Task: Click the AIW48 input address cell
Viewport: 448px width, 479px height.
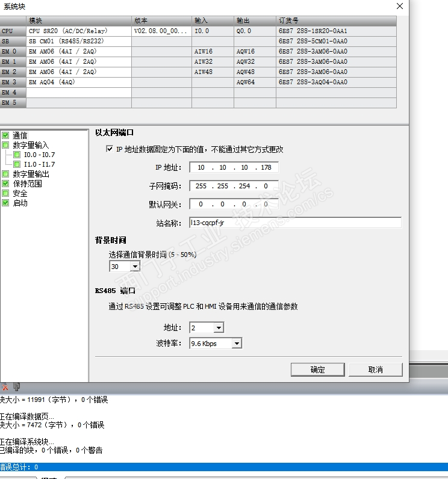Action: tap(213, 72)
